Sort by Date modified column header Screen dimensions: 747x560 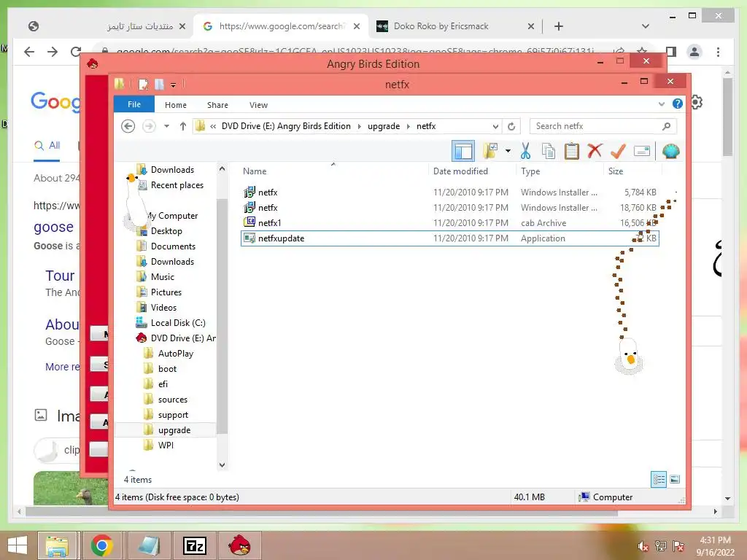click(460, 171)
